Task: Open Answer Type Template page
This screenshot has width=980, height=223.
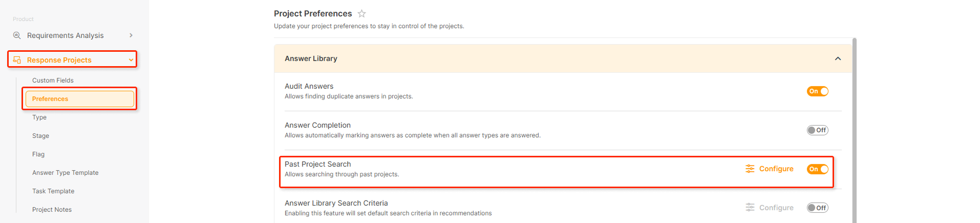Action: (x=65, y=173)
